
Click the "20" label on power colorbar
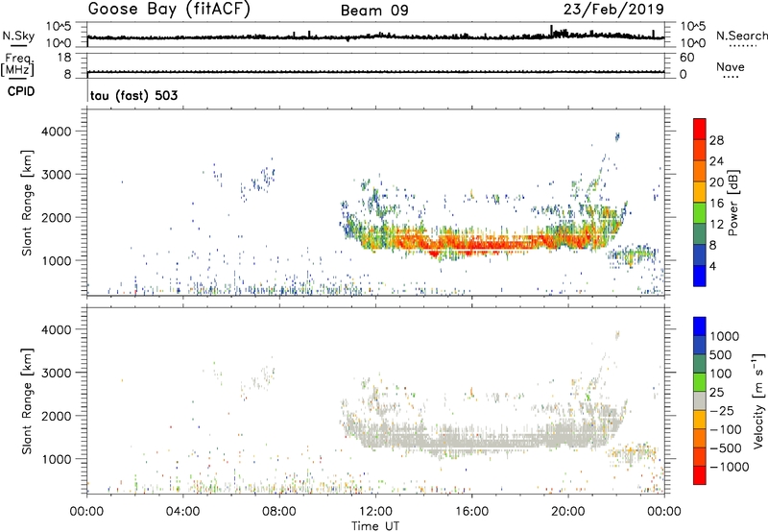[x=716, y=182]
